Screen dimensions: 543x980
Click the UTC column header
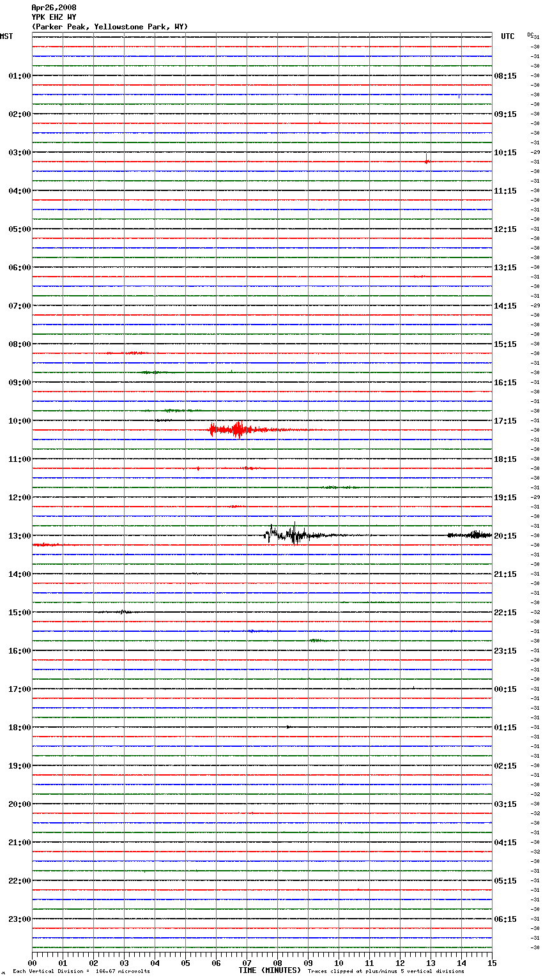click(508, 36)
